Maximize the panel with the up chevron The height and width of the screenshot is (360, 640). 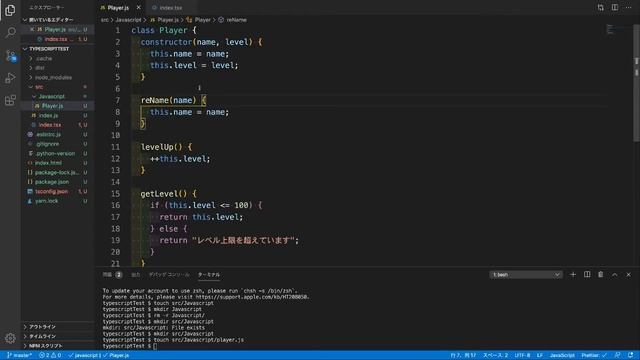(x=615, y=275)
